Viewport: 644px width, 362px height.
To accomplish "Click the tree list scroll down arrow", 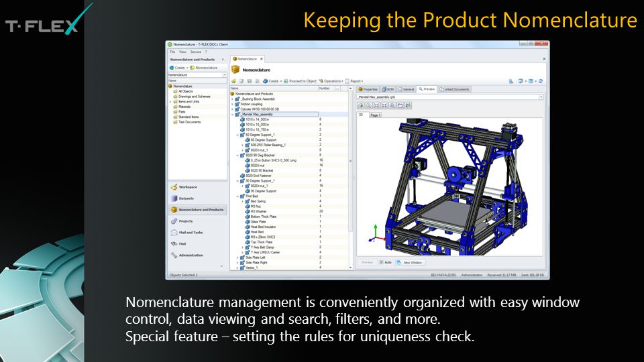I will (350, 267).
